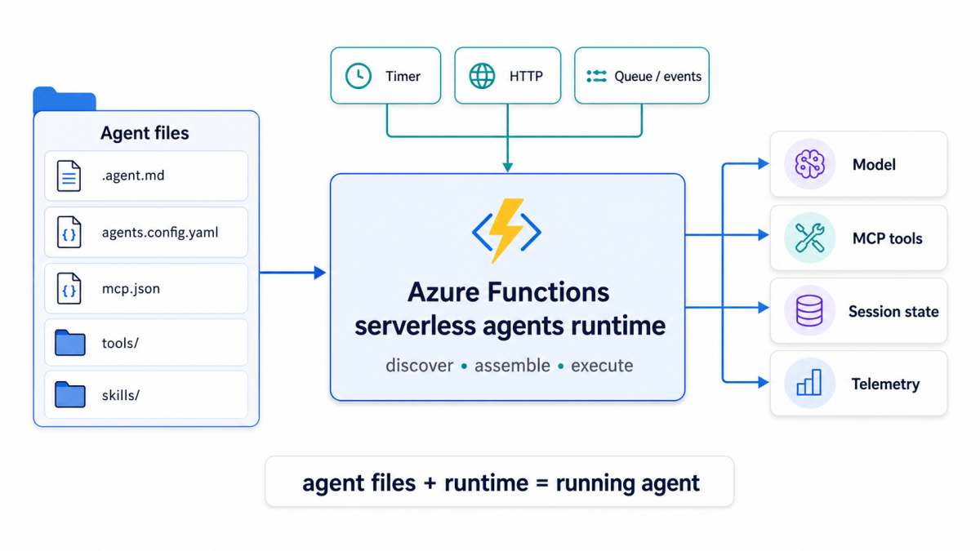Image resolution: width=980 pixels, height=551 pixels.
Task: Click the serverless agents runtime text
Action: coord(510,327)
